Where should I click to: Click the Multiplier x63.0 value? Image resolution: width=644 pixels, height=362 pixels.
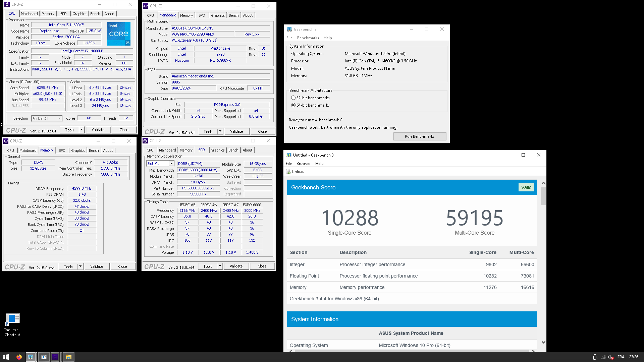[x=48, y=94]
